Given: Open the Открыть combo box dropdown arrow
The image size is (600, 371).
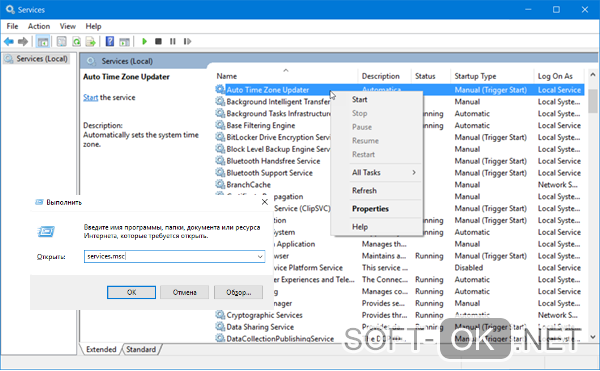Looking at the screenshot, I should pos(260,256).
